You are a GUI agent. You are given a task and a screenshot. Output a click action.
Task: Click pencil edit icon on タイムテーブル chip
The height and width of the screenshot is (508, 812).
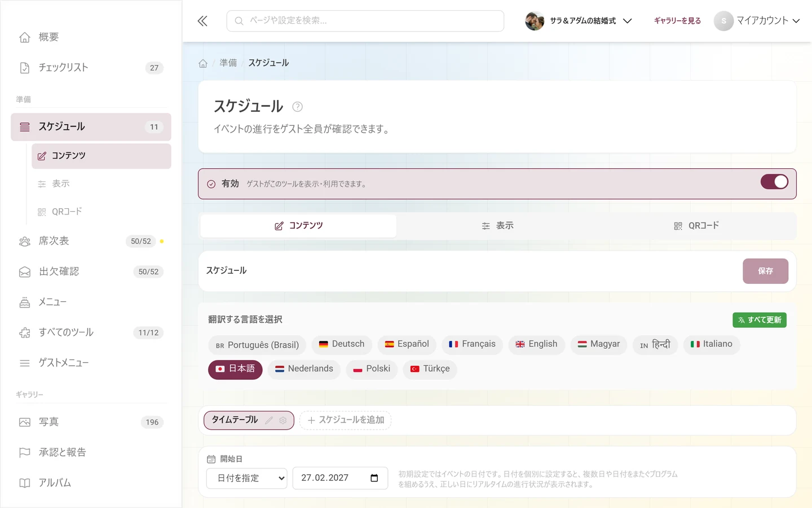point(269,421)
